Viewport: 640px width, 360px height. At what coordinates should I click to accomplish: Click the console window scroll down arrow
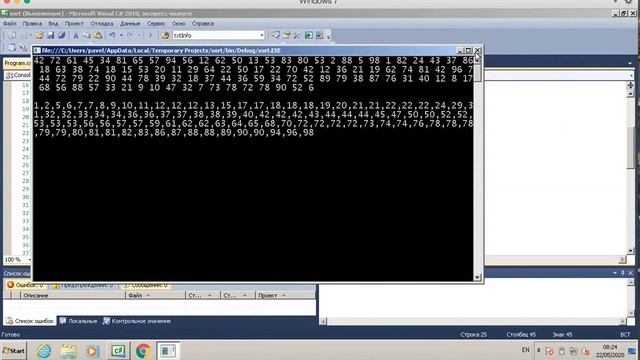point(478,278)
